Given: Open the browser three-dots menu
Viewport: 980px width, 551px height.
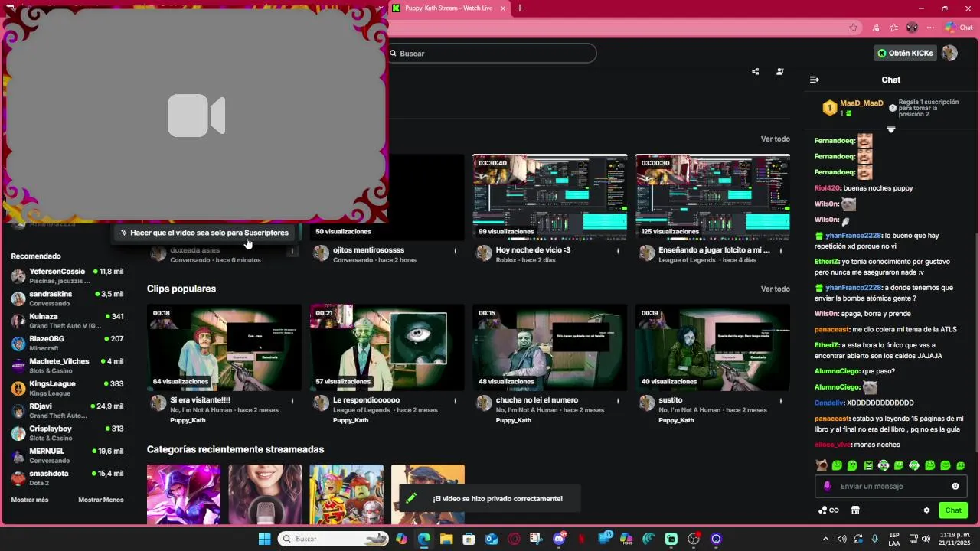Looking at the screenshot, I should pos(931,28).
